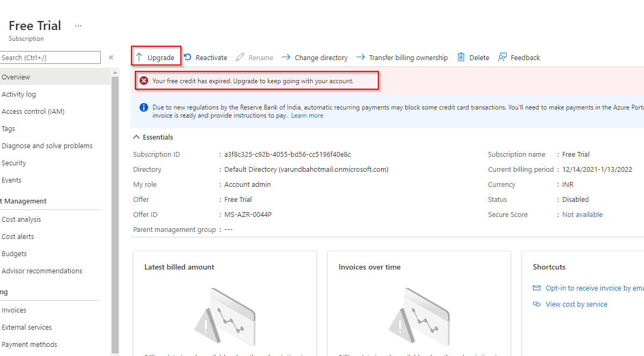
Task: Click the Free Trial page title
Action: pos(35,25)
